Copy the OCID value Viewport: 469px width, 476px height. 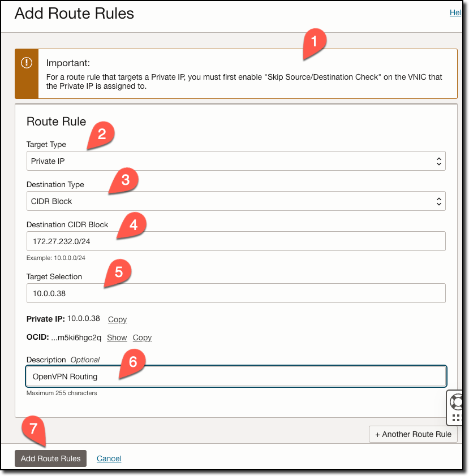pyautogui.click(x=141, y=337)
